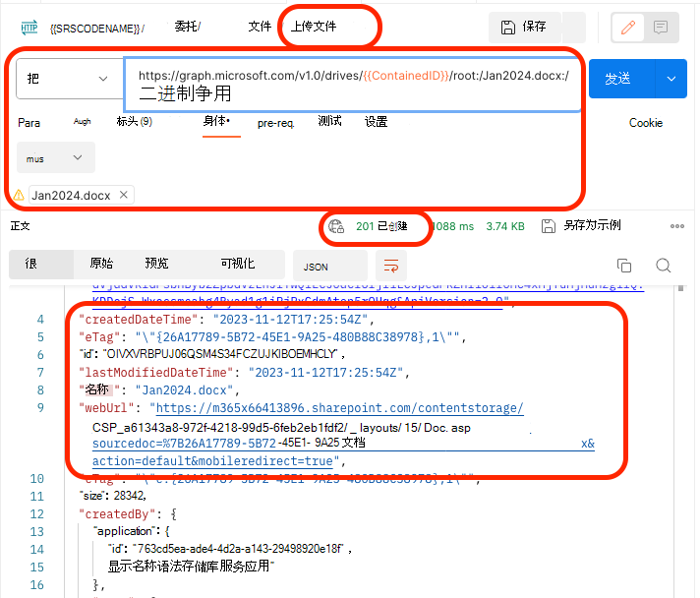Open the body type dropdown
700x598 pixels.
(55, 157)
